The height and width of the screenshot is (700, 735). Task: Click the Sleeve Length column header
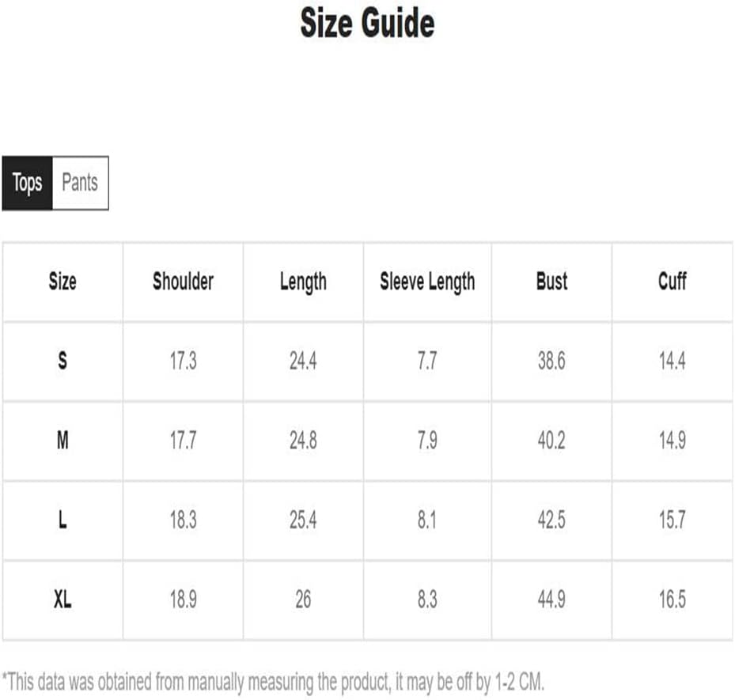point(427,282)
